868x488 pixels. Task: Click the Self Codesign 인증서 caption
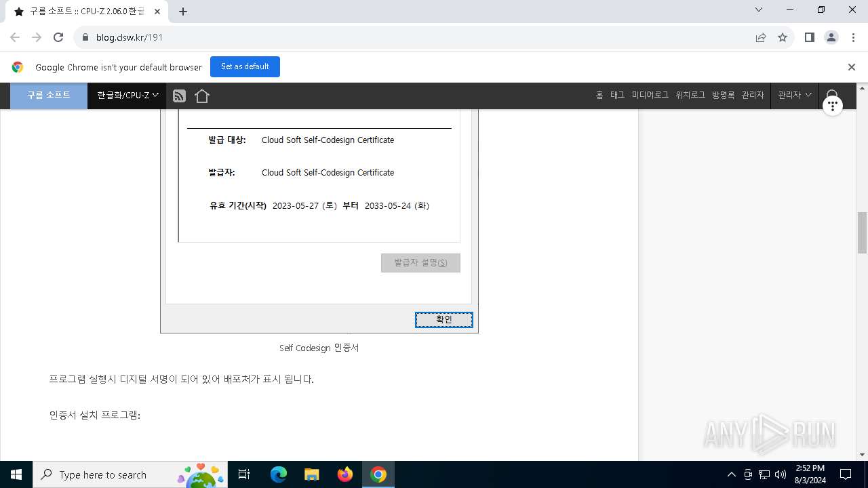click(319, 348)
